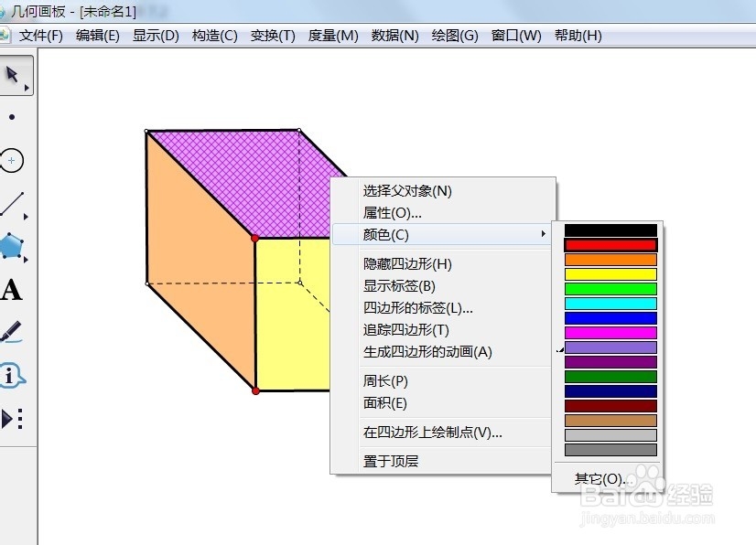Select the Polygon tool
The height and width of the screenshot is (545, 756).
click(x=12, y=246)
